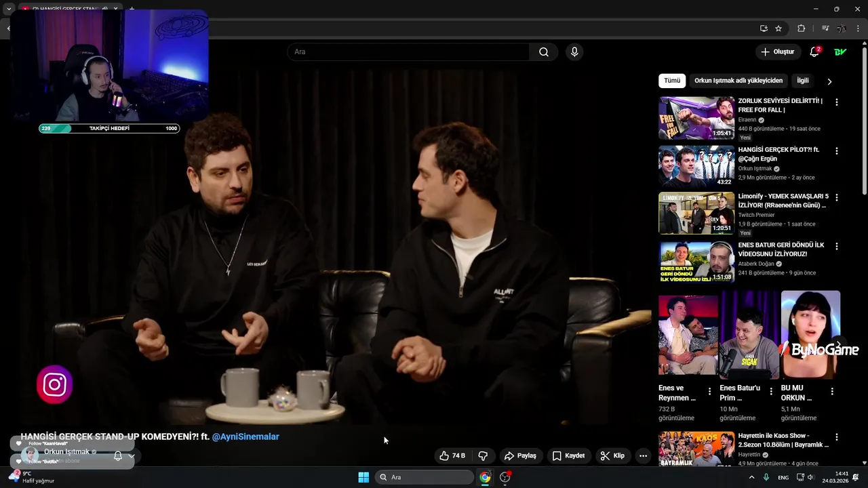Open options for Hayrettin ile Kaos Show video
868x488 pixels.
(x=836, y=437)
